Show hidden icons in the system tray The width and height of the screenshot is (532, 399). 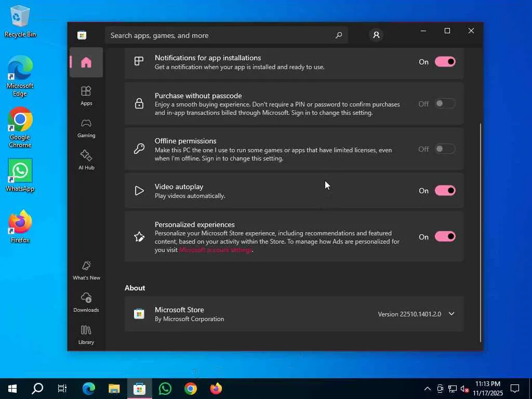pyautogui.click(x=428, y=389)
